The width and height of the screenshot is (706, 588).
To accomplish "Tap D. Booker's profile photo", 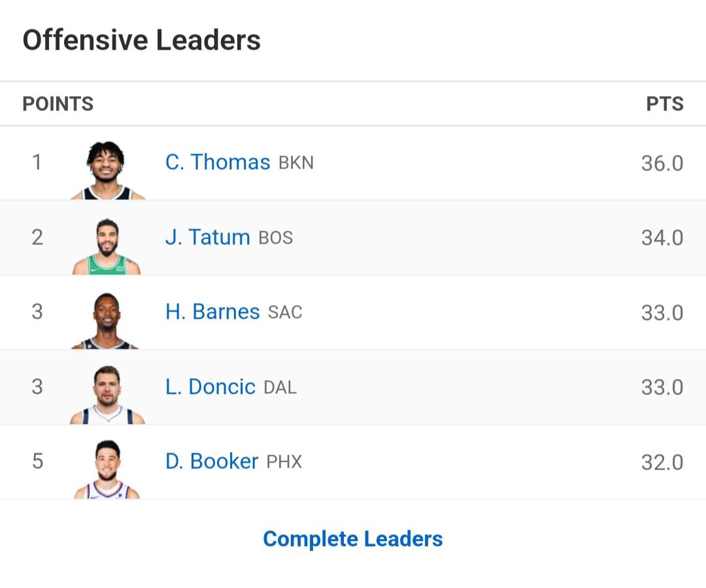I will point(107,469).
